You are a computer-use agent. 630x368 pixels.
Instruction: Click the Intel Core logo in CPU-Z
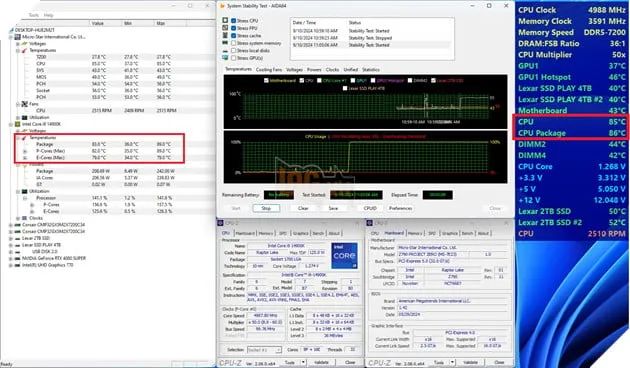coord(344,256)
